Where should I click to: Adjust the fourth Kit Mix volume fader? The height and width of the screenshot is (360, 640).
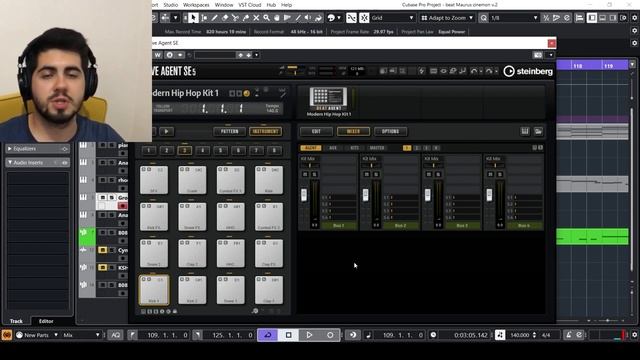pyautogui.click(x=489, y=195)
